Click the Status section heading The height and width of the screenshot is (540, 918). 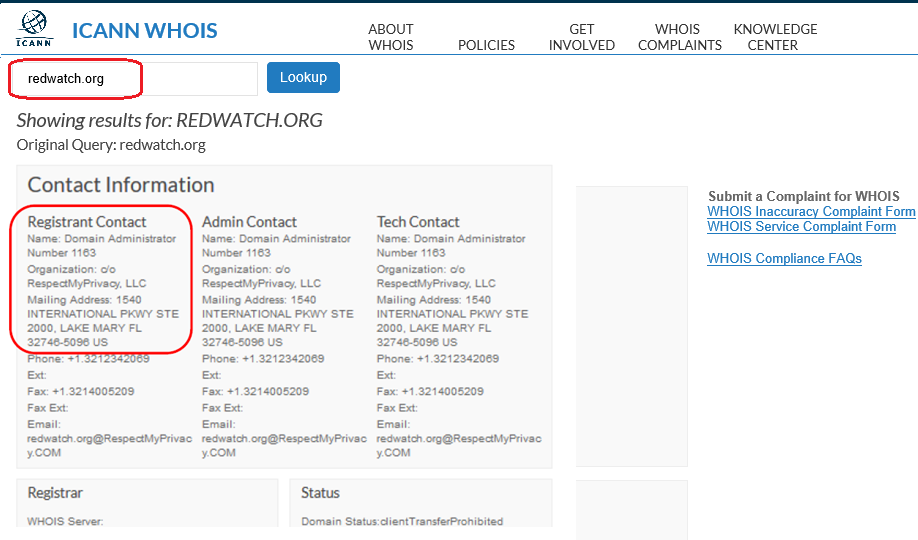tap(320, 493)
